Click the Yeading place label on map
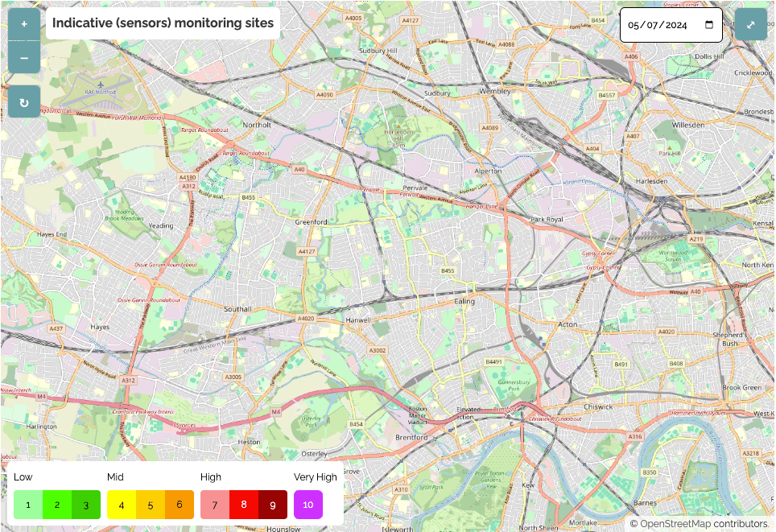 click(161, 225)
